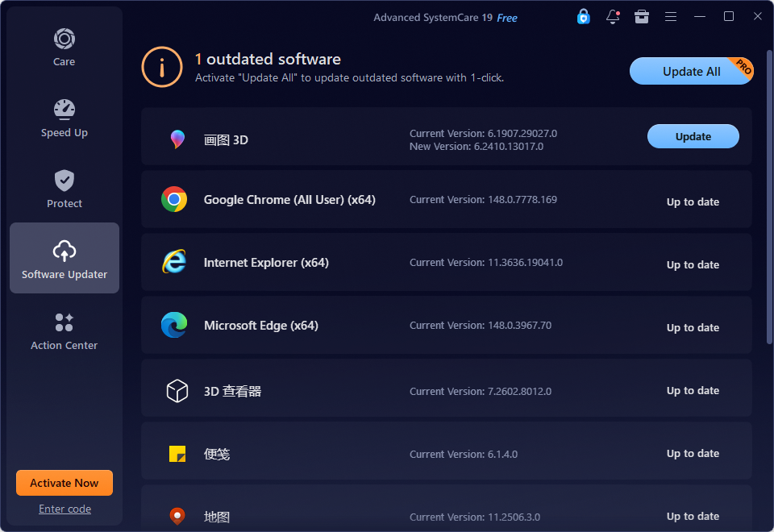
Task: Click 'Current Version: 6.1907.29027.0' text
Action: [483, 133]
